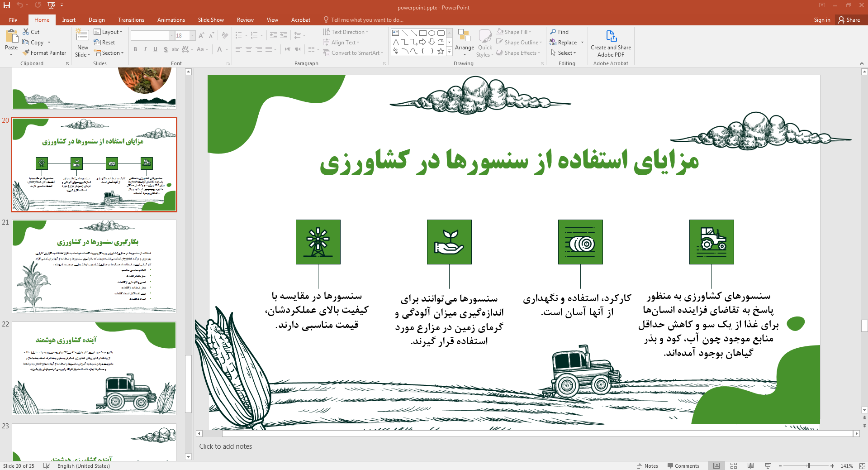Start Slide Show from status bar icon
Image resolution: width=868 pixels, height=470 pixels.
tap(768, 465)
